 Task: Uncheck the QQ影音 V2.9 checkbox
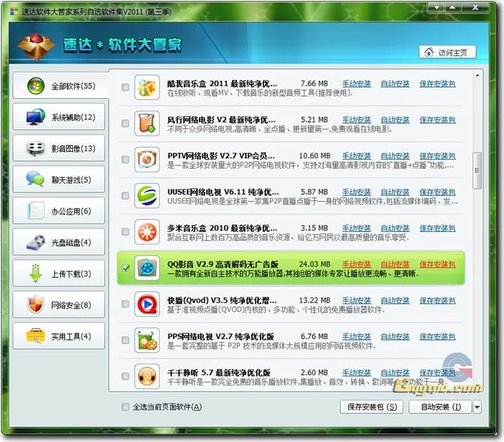point(126,268)
